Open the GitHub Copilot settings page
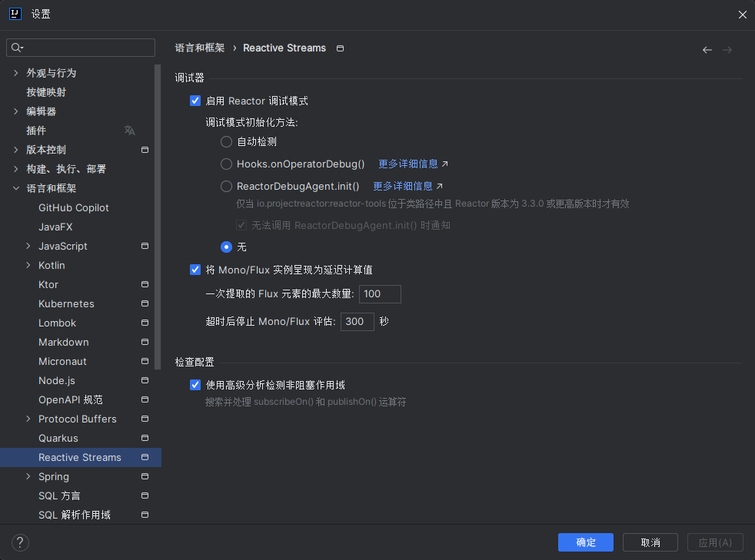The image size is (755, 560). coord(74,208)
